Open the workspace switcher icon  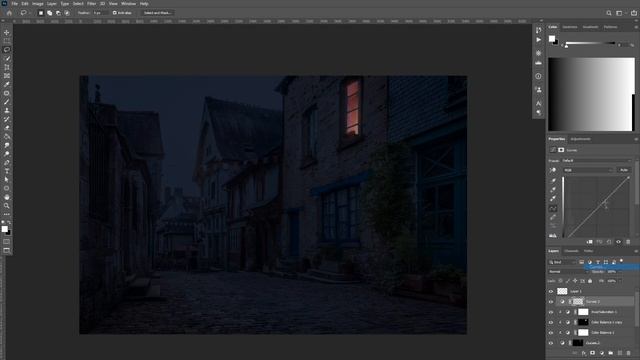pyautogui.click(x=619, y=13)
